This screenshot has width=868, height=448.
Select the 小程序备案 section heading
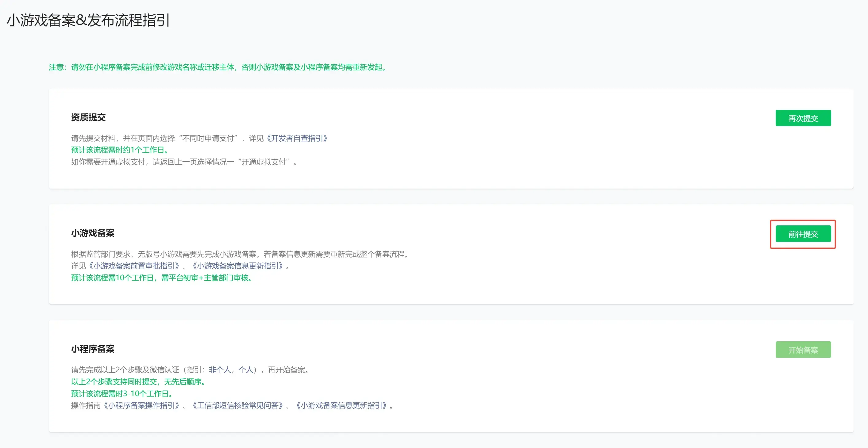[93, 349]
